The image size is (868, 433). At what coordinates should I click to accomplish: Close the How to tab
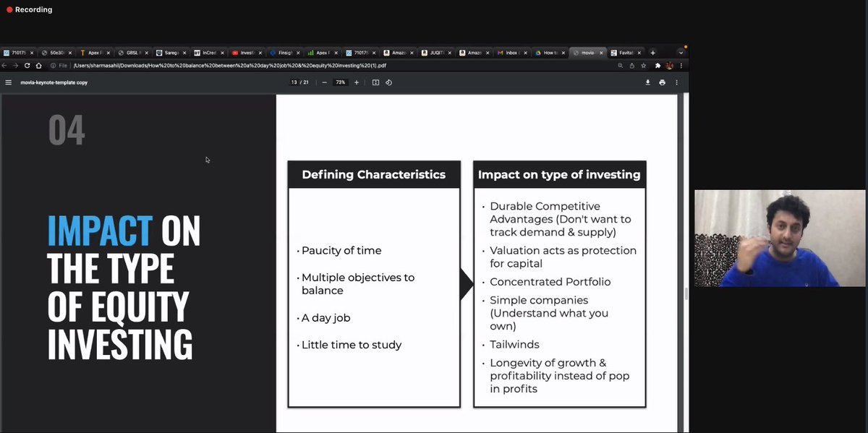tap(563, 53)
